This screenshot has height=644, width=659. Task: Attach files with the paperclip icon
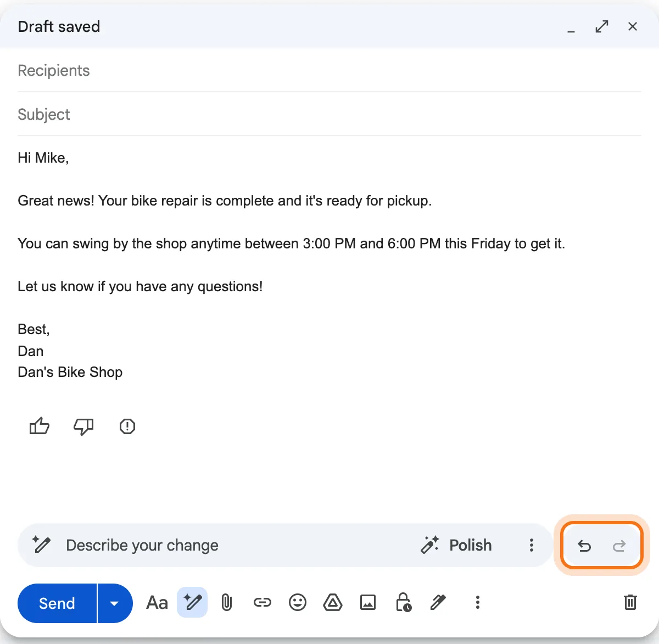(x=227, y=603)
